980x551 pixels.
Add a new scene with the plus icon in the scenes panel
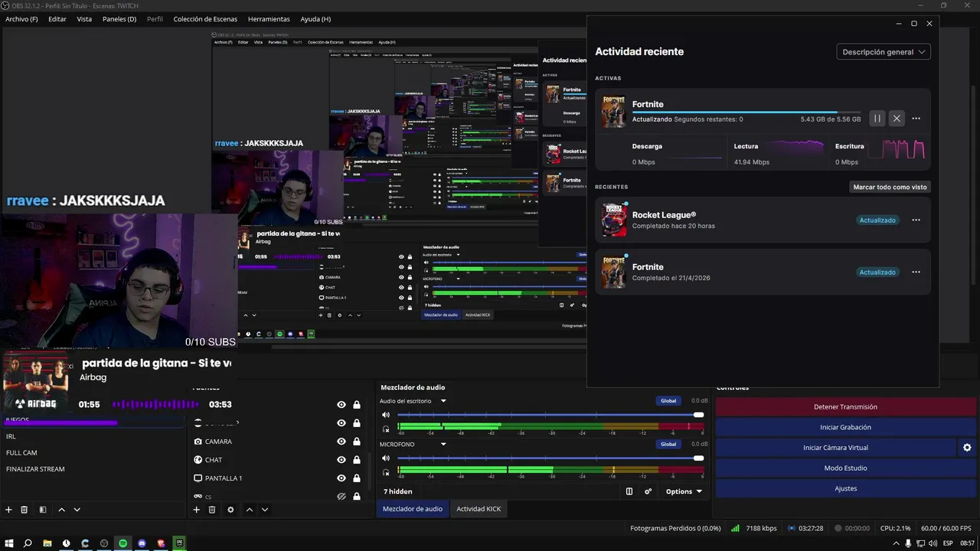[8, 510]
